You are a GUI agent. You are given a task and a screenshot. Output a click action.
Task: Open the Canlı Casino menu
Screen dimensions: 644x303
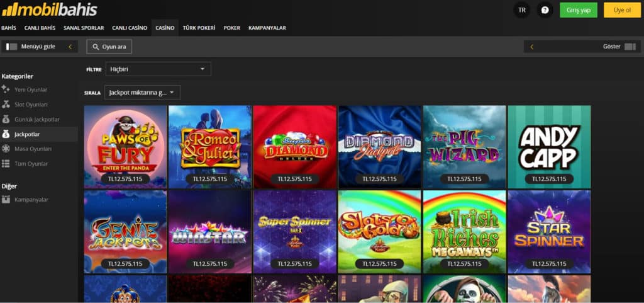pyautogui.click(x=130, y=28)
